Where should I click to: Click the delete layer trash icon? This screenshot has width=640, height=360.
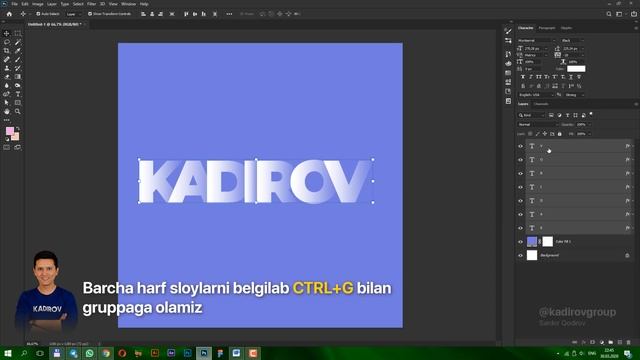[629, 342]
